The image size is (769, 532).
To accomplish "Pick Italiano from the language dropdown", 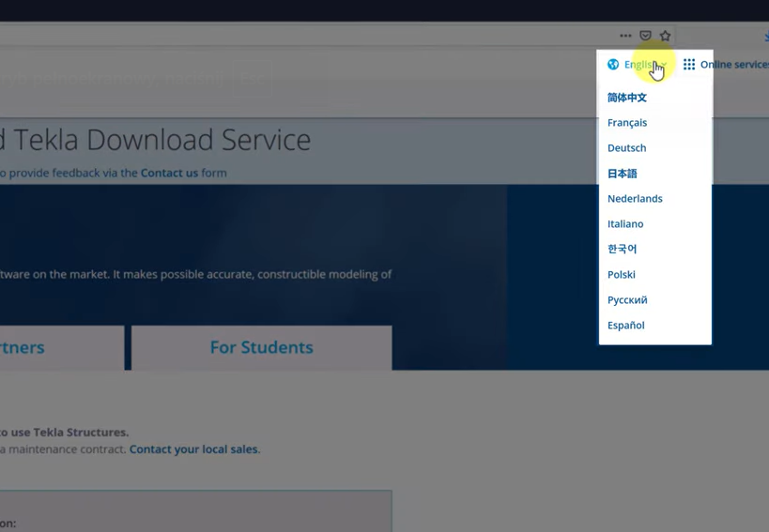I will point(625,224).
